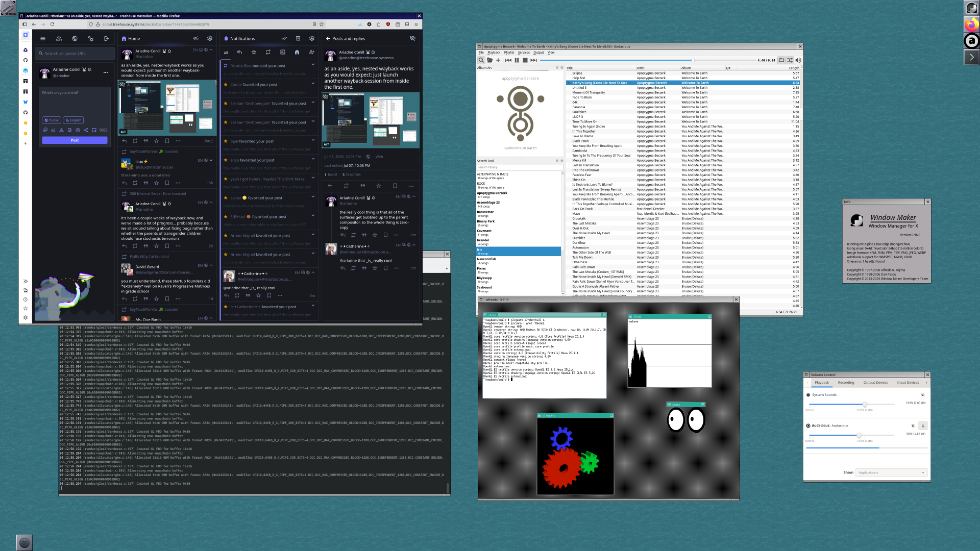The image size is (980, 551).
Task: Toggle repeat mode in Audacious
Action: tap(781, 60)
